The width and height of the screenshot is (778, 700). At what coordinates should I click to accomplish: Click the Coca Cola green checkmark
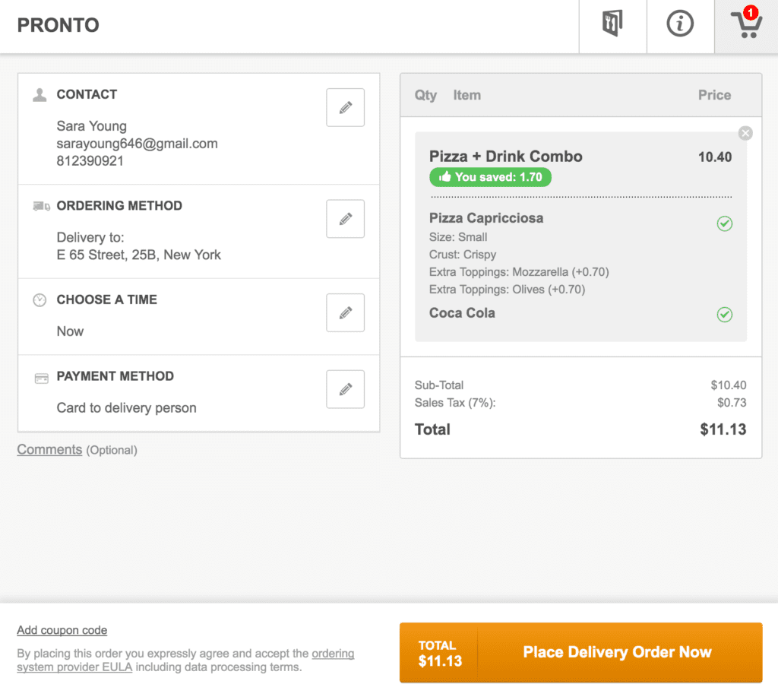(x=724, y=314)
